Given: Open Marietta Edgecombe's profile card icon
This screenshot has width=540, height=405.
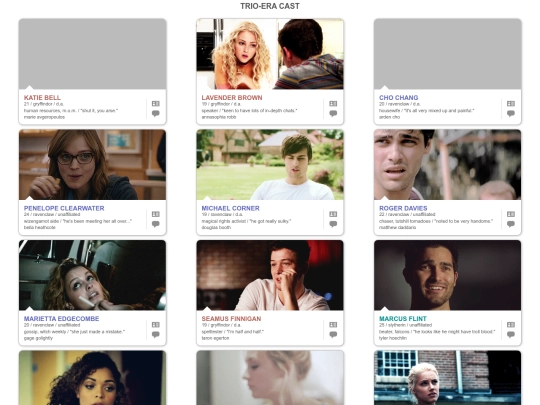Looking at the screenshot, I should (x=156, y=324).
